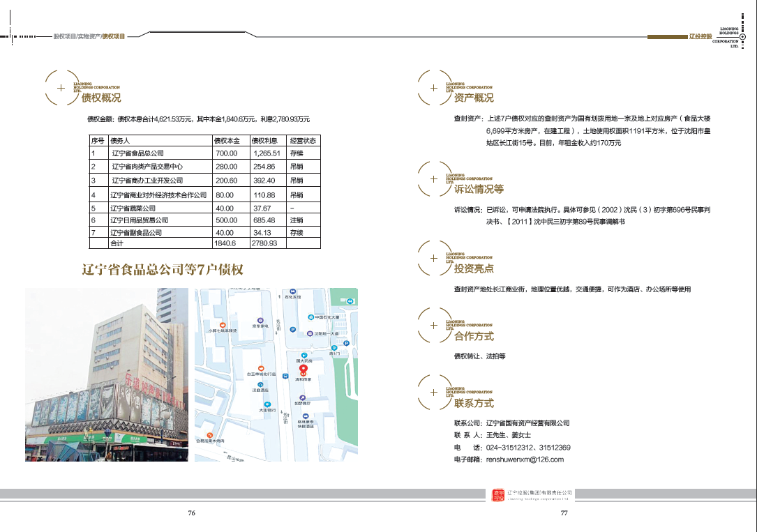The image size is (757, 532).
Task: Click the 经营状态 column header
Action: [303, 141]
